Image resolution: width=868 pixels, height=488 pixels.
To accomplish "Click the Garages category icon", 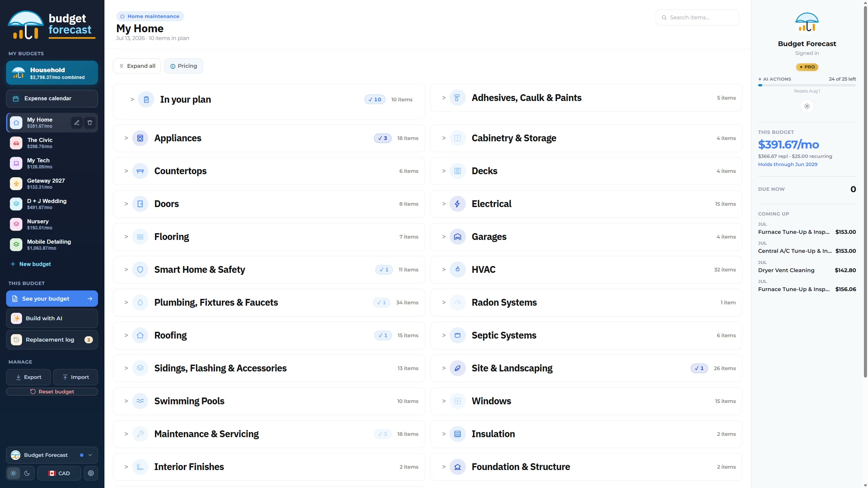I will click(x=457, y=237).
